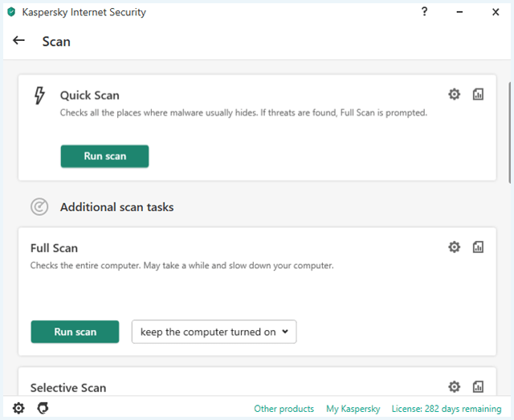
Task: Click the Selective Scan heading
Action: (68, 388)
